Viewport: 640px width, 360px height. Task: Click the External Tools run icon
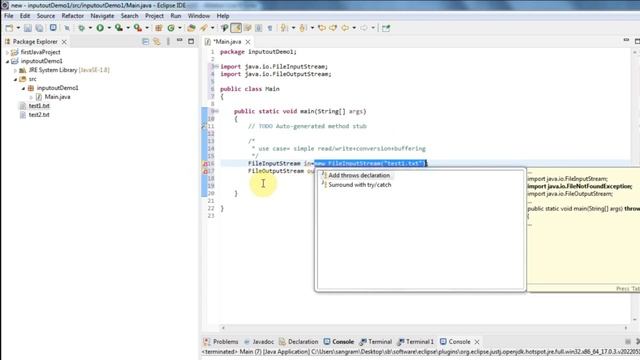point(138,28)
